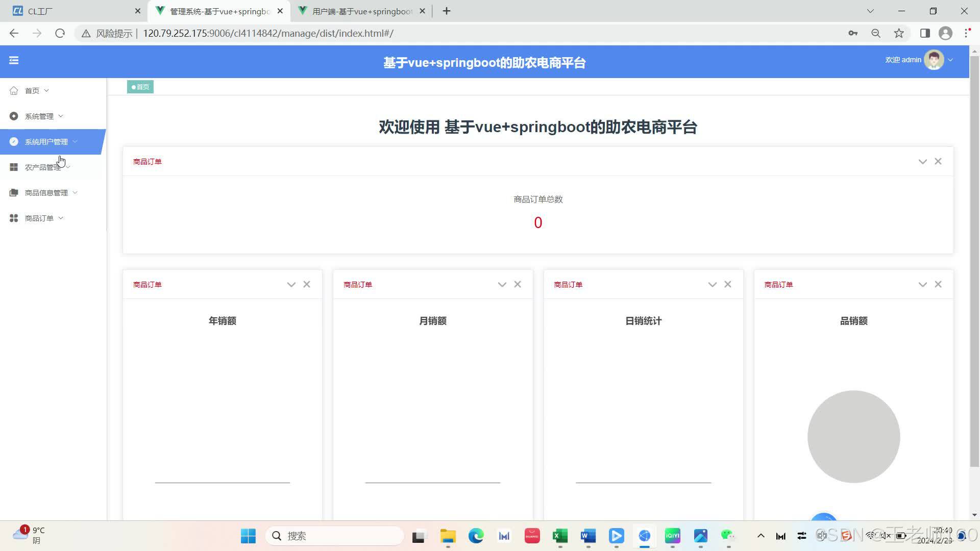Open Excel from the taskbar
The width and height of the screenshot is (980, 551).
[560, 536]
